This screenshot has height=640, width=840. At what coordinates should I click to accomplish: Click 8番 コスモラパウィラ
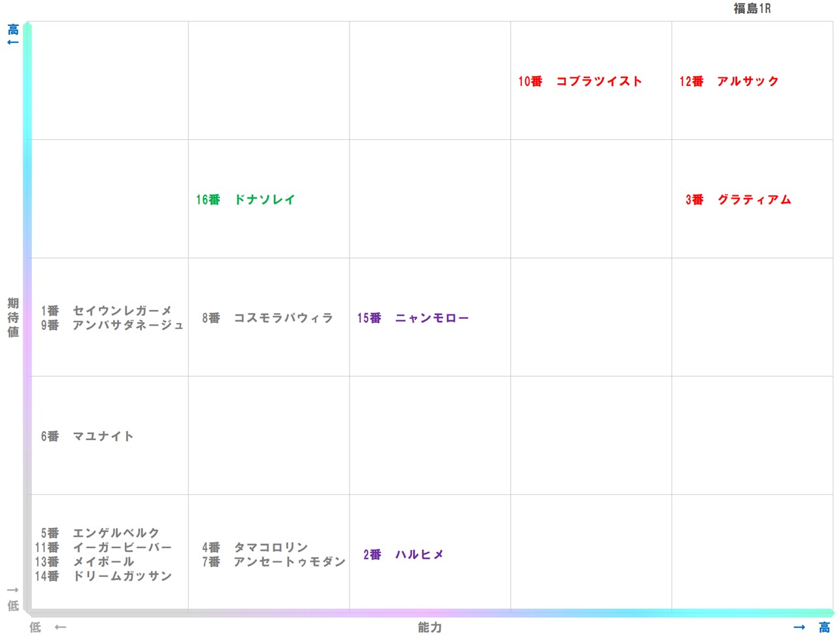(265, 318)
